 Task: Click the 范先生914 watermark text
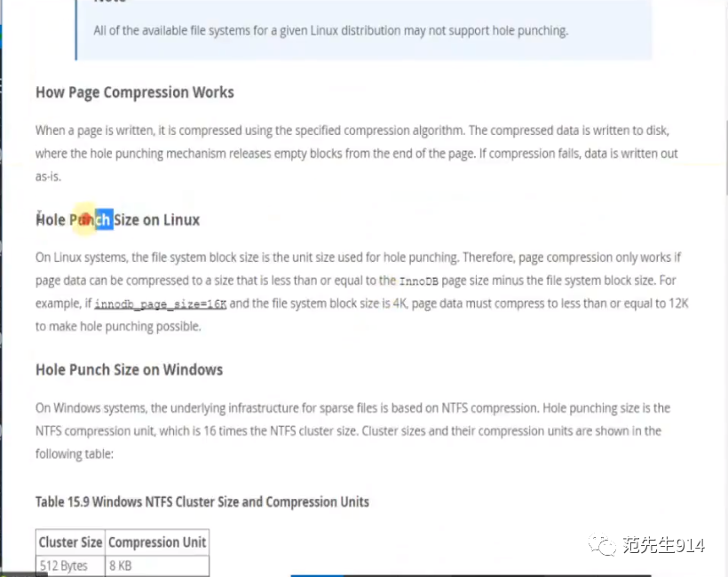(x=664, y=545)
